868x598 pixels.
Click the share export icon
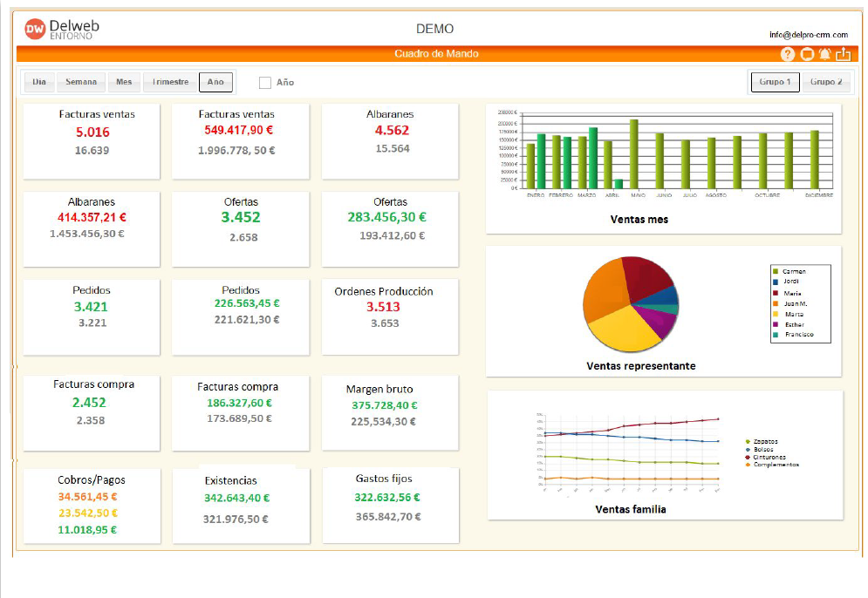click(x=844, y=54)
